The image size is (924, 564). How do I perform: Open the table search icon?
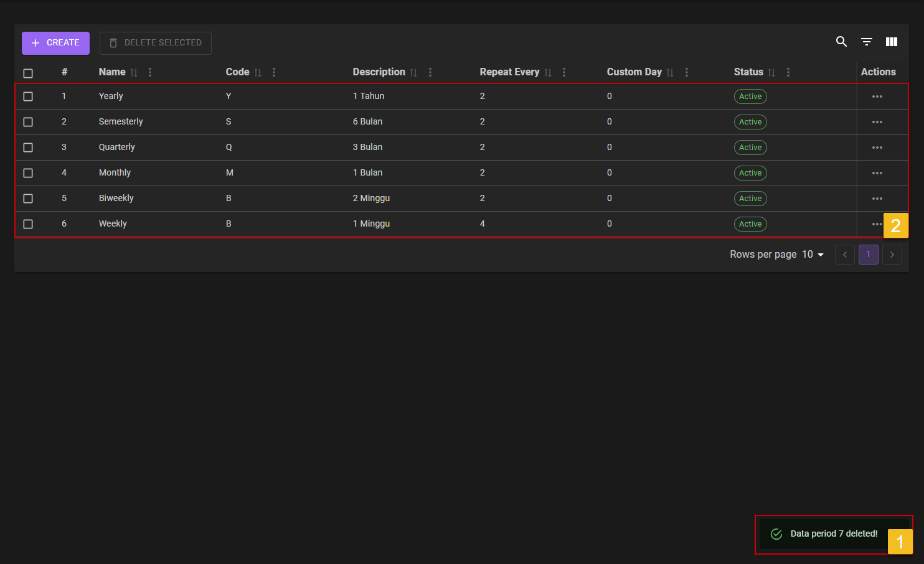pos(841,42)
